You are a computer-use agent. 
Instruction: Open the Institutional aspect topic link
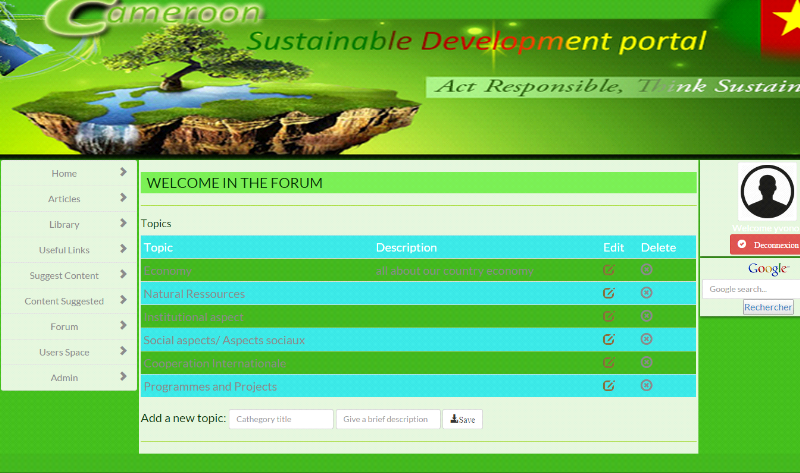(x=193, y=317)
